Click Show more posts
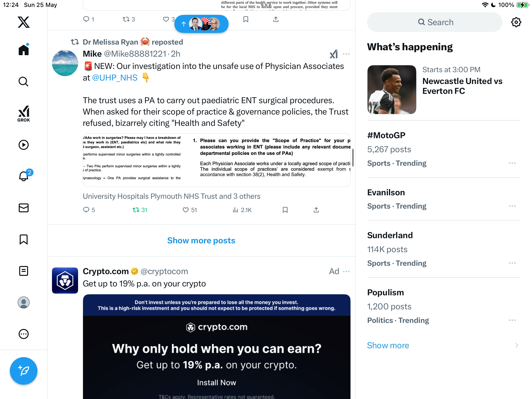The image size is (532, 399). [x=201, y=240]
